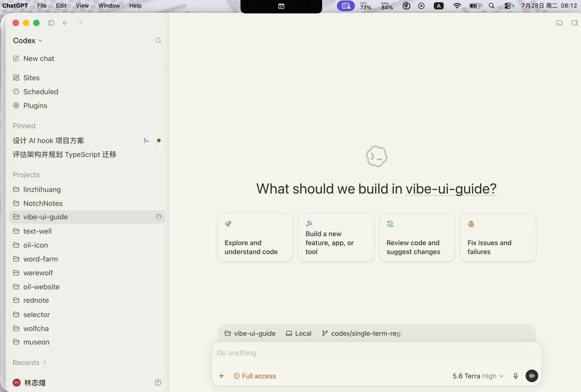Select the NotchNotes project
Image resolution: width=581 pixels, height=392 pixels.
[x=87, y=203]
